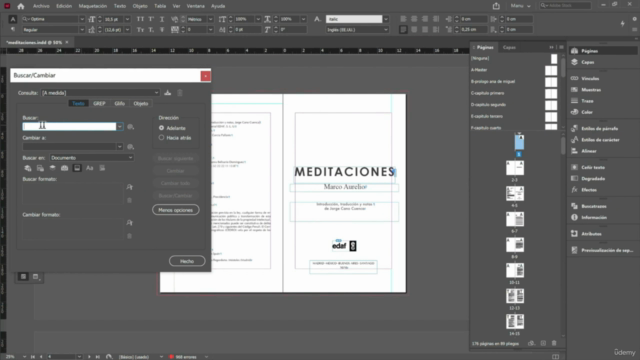The height and width of the screenshot is (360, 640).
Task: Apply Superscript formatting
Action: point(151,19)
